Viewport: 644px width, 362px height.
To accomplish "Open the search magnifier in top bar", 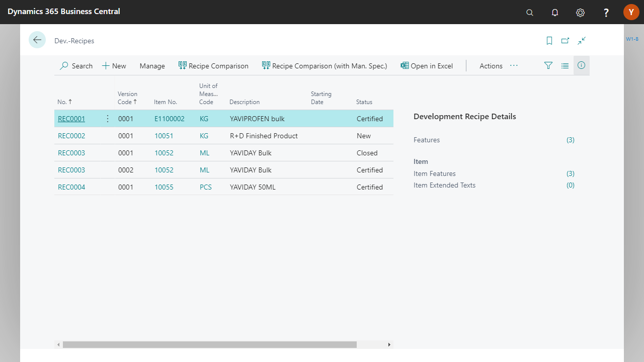I will (530, 13).
